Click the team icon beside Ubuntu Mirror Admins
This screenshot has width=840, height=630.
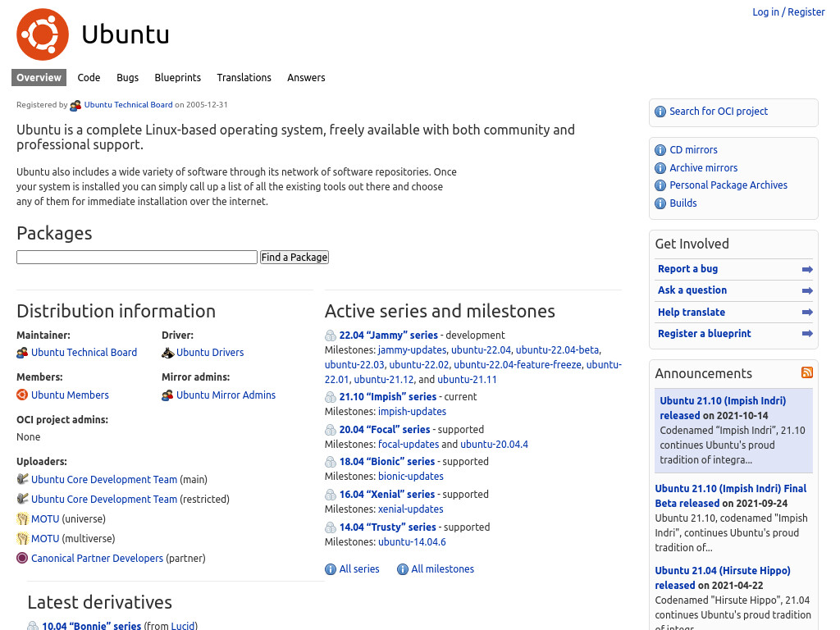167,395
